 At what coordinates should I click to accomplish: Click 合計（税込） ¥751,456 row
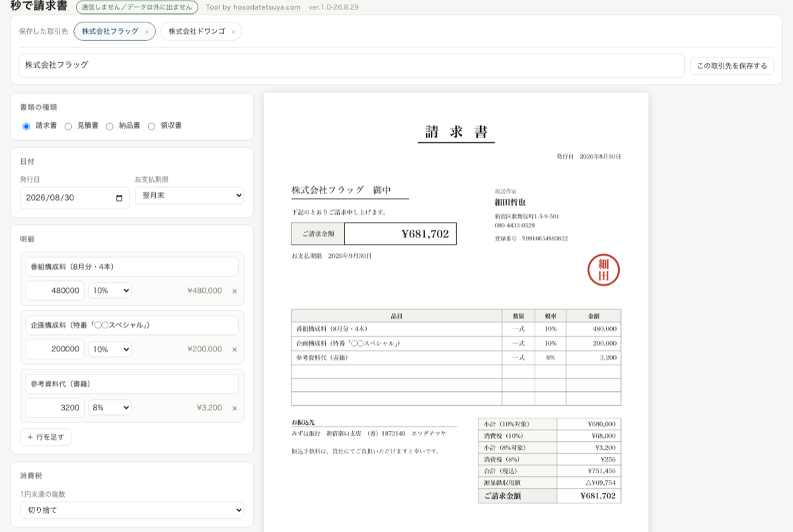[x=550, y=471]
